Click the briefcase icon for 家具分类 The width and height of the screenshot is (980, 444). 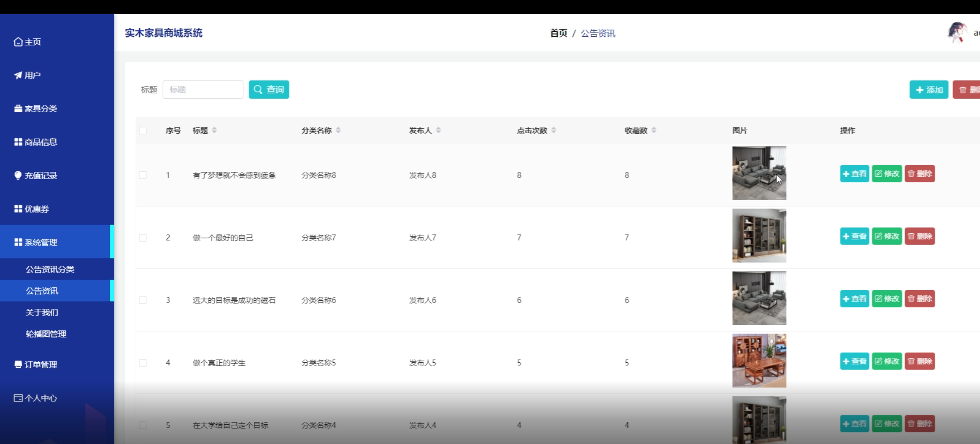point(18,109)
